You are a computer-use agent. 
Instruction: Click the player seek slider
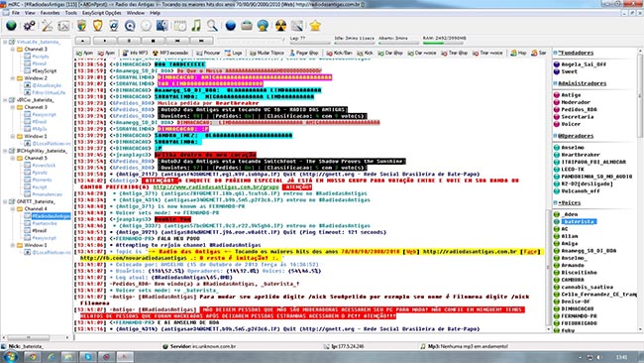[x=251, y=40]
